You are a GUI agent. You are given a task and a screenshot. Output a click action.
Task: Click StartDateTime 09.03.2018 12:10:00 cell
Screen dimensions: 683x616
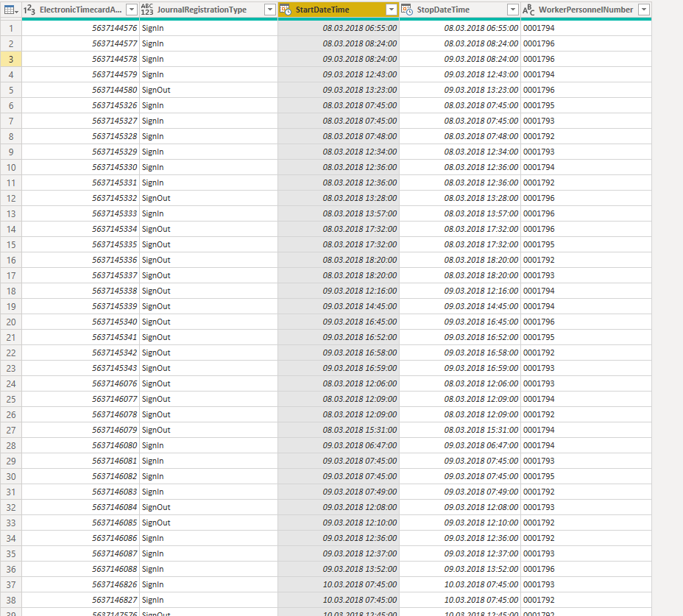point(339,523)
